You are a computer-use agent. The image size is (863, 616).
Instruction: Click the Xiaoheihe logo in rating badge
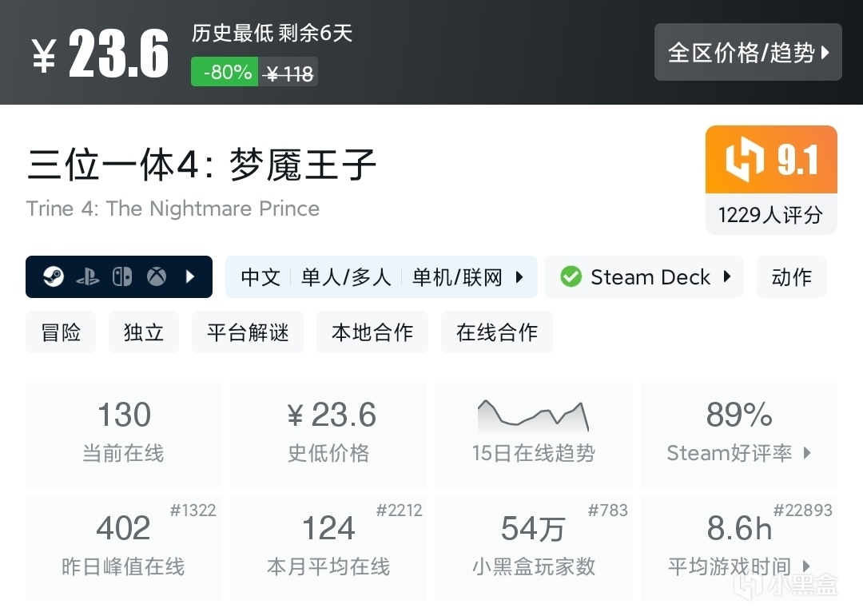[744, 161]
